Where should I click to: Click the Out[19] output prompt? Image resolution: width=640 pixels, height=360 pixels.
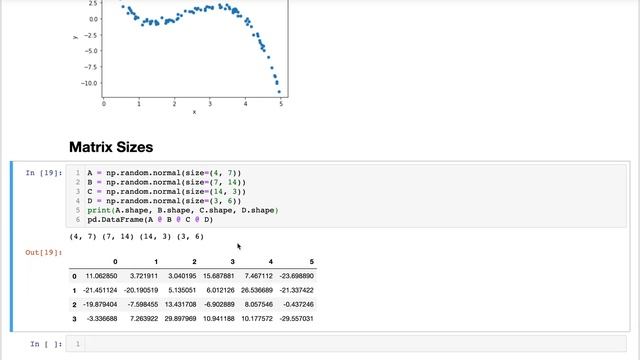click(x=44, y=253)
